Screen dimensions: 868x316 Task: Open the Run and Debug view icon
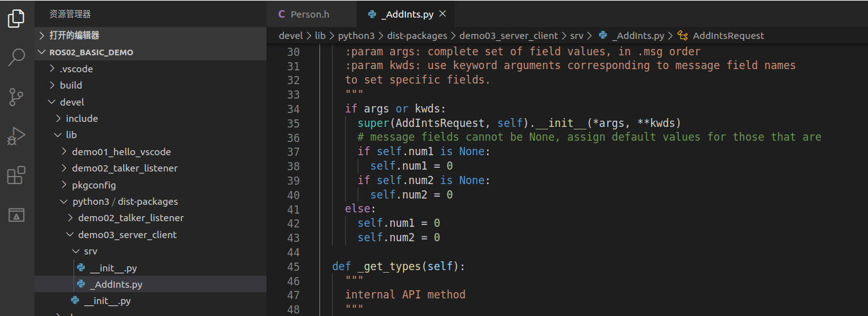pos(16,136)
